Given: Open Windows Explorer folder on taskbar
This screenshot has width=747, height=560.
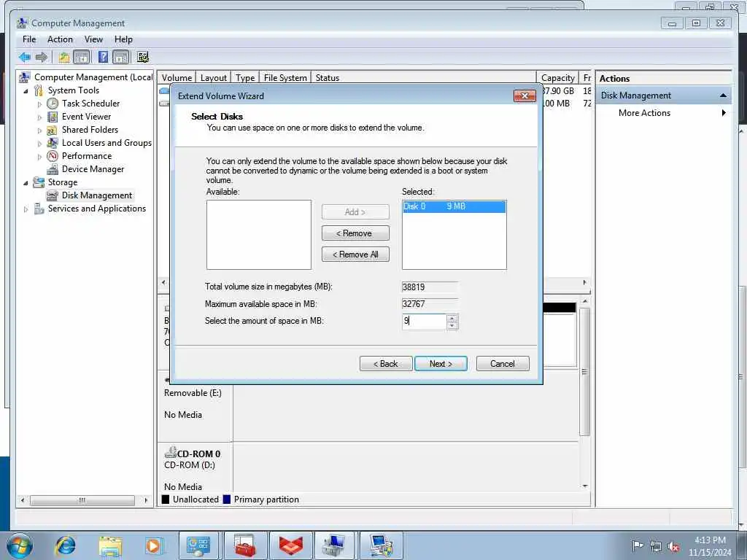Looking at the screenshot, I should click(x=111, y=545).
